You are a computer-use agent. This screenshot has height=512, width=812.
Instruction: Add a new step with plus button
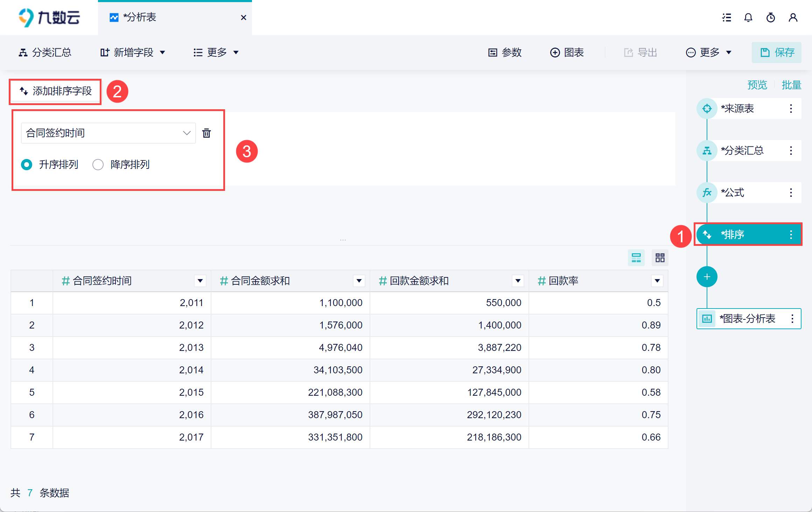click(707, 277)
